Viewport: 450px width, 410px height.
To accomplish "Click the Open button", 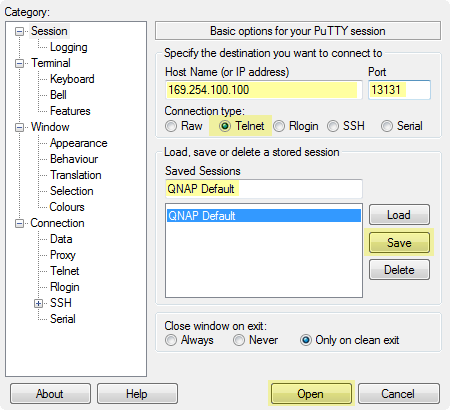I will (x=311, y=394).
